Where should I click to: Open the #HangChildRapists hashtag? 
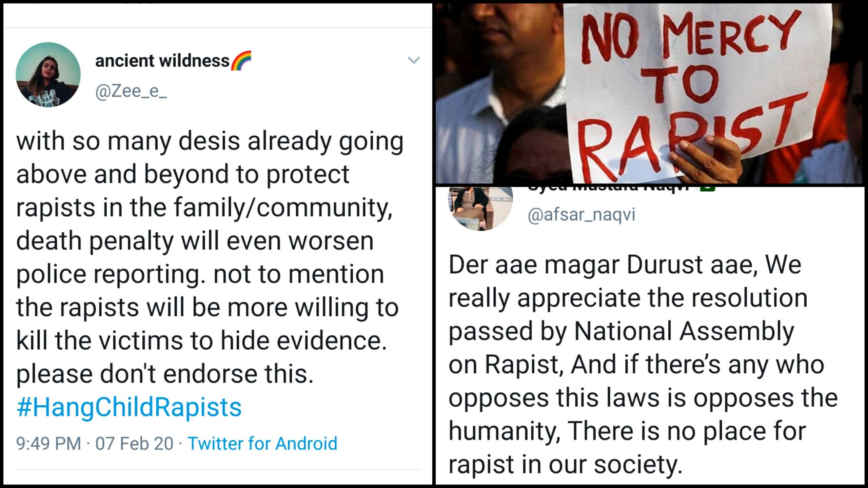[129, 407]
